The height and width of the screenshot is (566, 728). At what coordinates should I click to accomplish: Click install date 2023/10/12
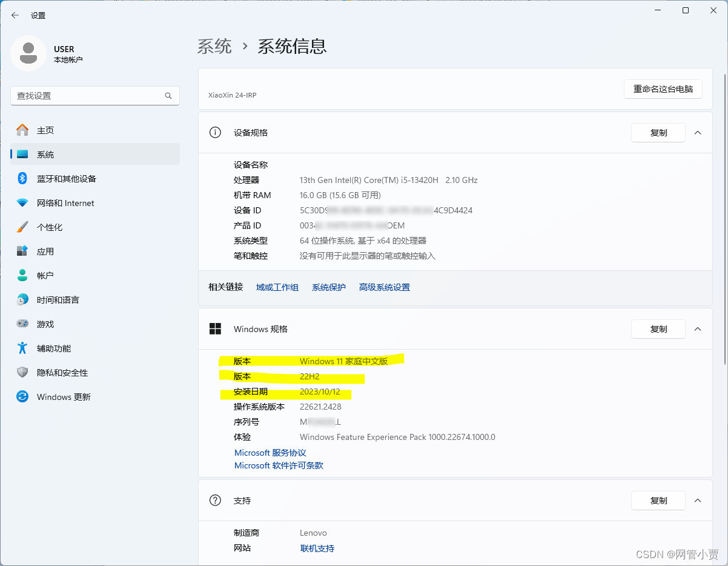[320, 391]
